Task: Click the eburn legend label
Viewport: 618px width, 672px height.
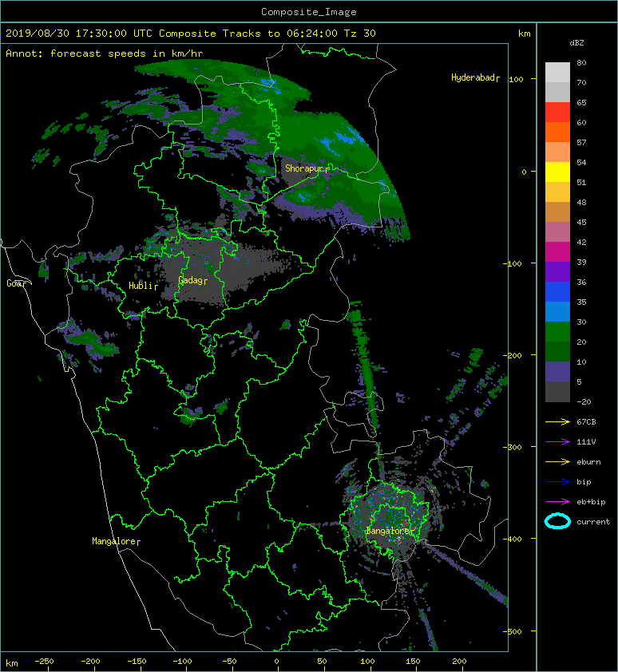Action: (x=588, y=462)
